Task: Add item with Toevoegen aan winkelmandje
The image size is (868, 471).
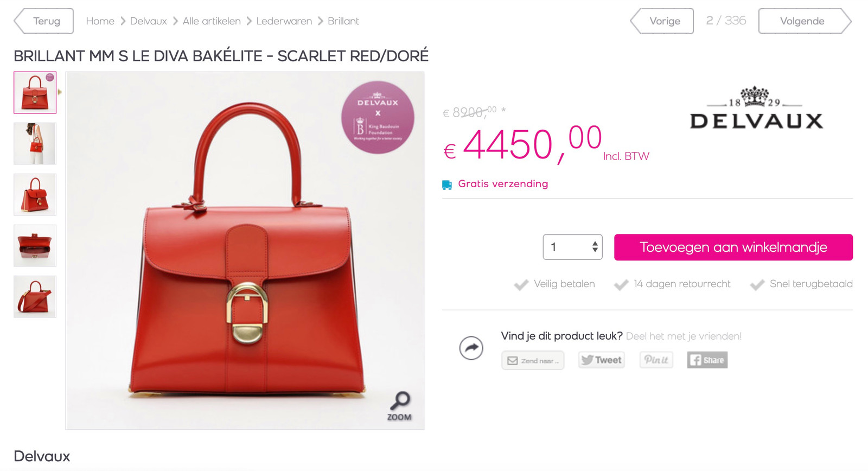Action: tap(733, 247)
